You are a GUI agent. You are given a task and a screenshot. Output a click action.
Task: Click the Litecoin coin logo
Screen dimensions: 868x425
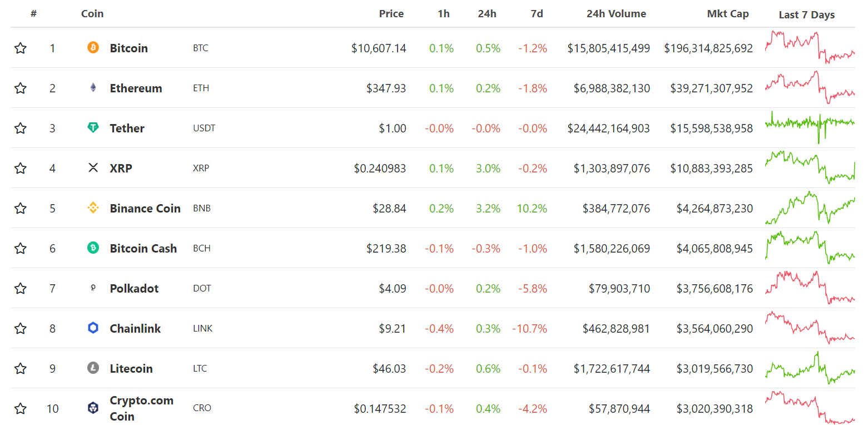click(93, 368)
